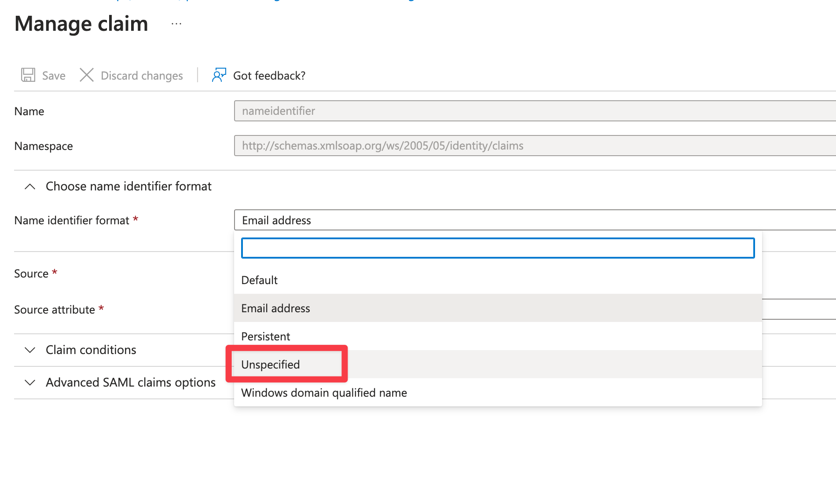Focus the dropdown filter search box
This screenshot has height=504, width=836.
tap(498, 248)
